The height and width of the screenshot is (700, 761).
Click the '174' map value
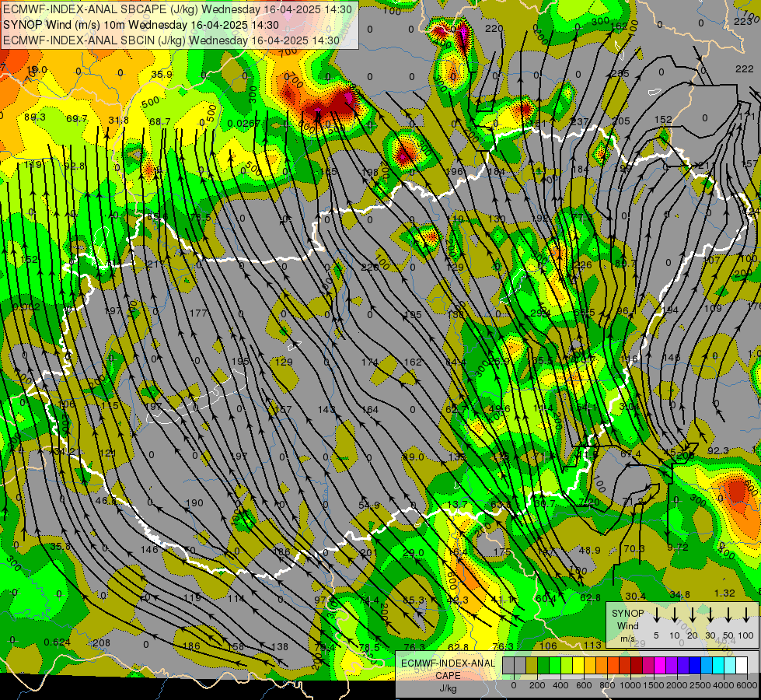370,362
